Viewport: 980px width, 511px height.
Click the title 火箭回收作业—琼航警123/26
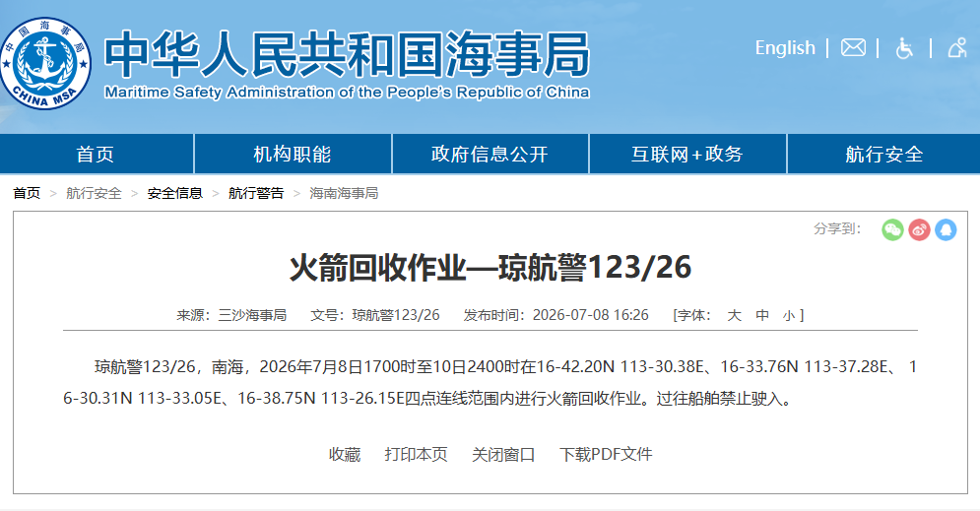pos(490,268)
